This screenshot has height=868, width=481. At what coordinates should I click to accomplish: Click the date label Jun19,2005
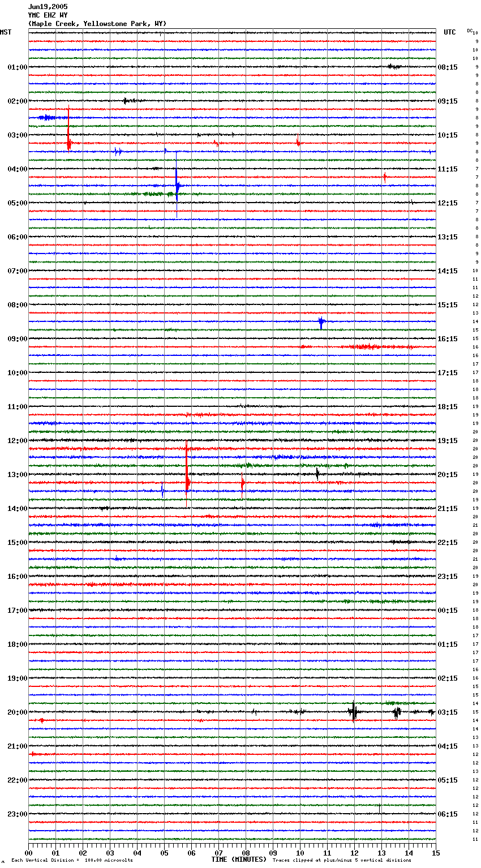point(48,7)
